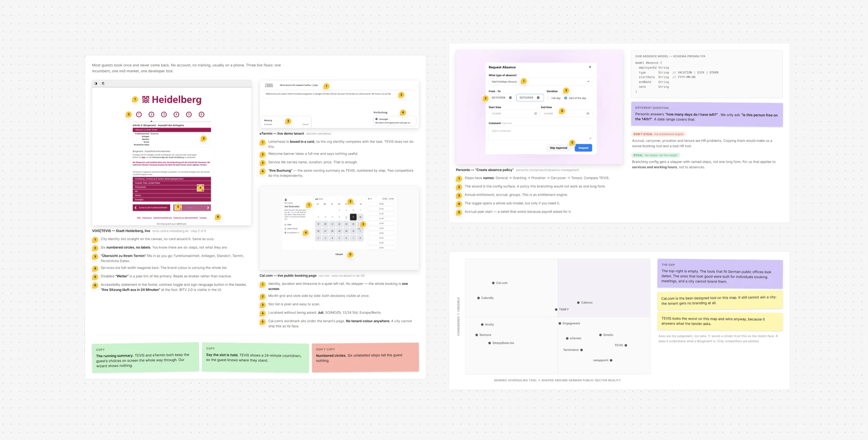Click the host avatar on Cal.com page
The width and height of the screenshot is (868, 440).
point(286,200)
